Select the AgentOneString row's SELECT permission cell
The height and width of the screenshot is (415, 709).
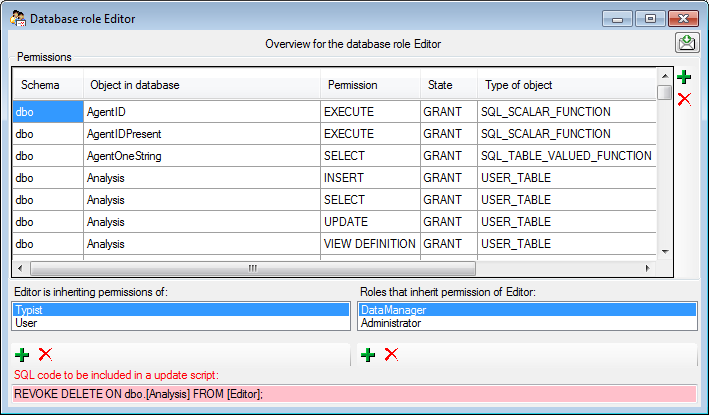point(369,156)
